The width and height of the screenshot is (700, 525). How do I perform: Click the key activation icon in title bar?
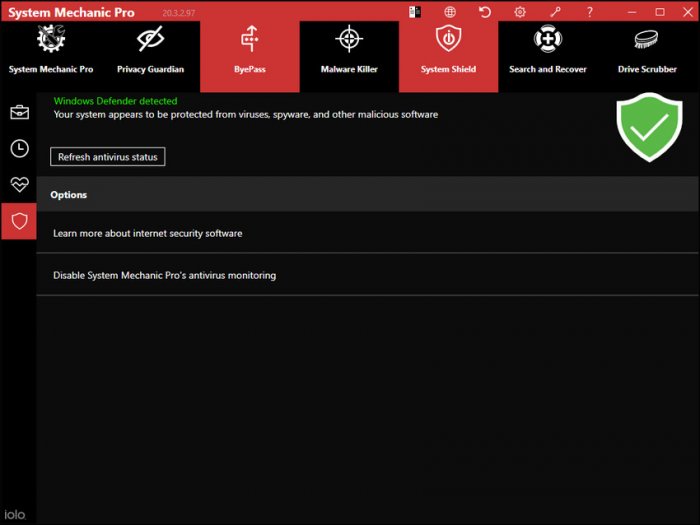pyautogui.click(x=555, y=12)
